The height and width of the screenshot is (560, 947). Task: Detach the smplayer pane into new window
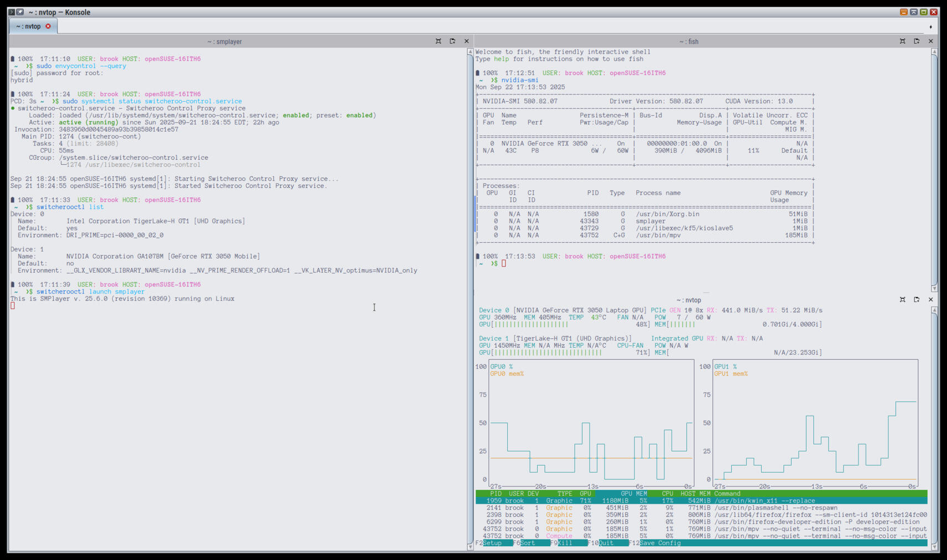pos(452,41)
